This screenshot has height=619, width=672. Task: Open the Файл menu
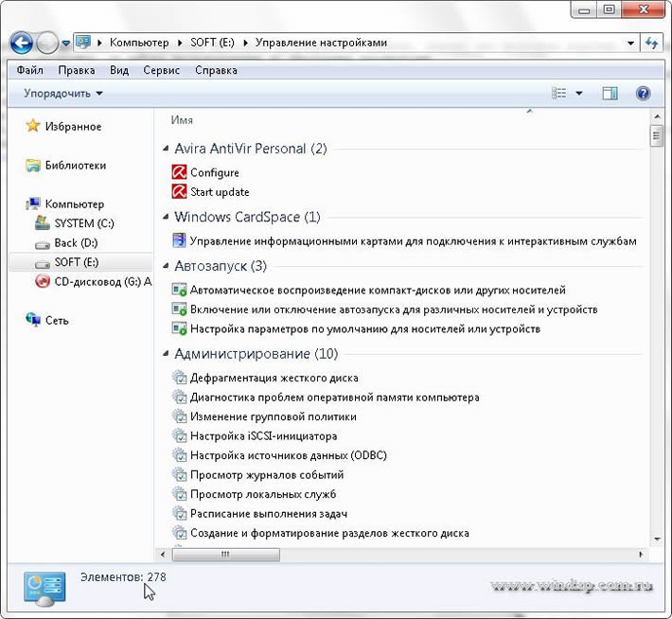(30, 70)
